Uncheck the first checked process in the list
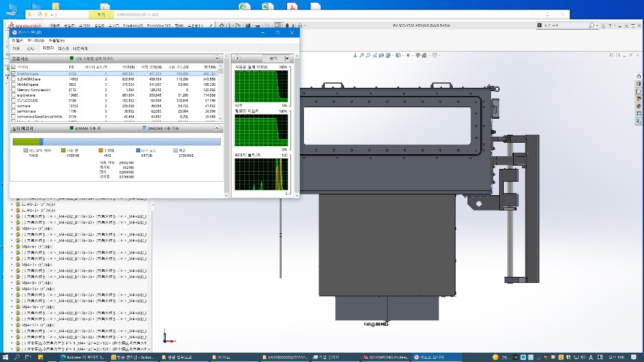Screen dimensions: 644x362 [x=14, y=73]
